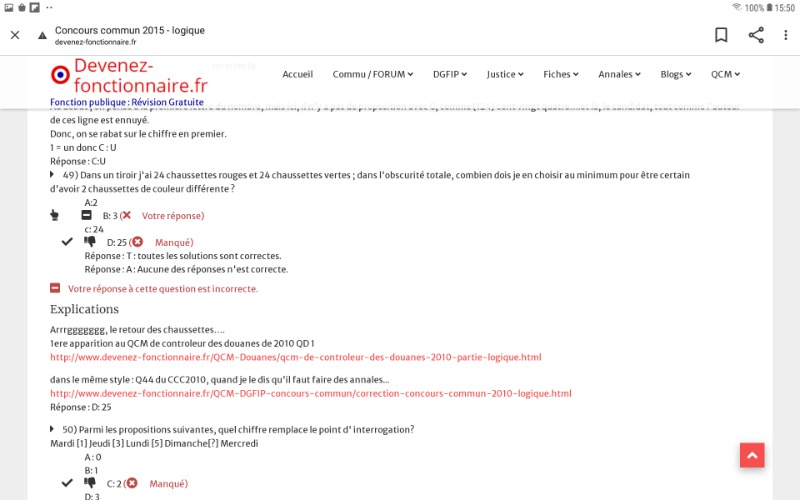Viewport: 800px width, 500px height.
Task: Go to the Accueil menu item
Action: pos(297,74)
